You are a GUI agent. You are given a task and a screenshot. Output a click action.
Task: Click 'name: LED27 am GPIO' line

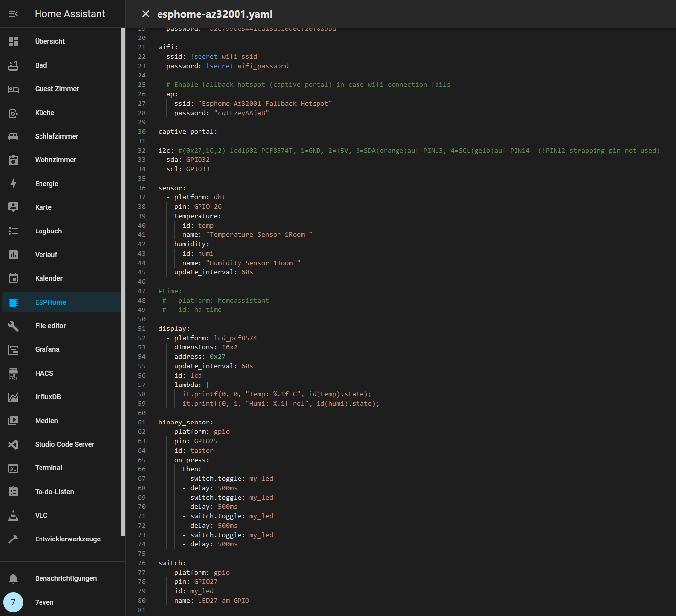(x=212, y=601)
